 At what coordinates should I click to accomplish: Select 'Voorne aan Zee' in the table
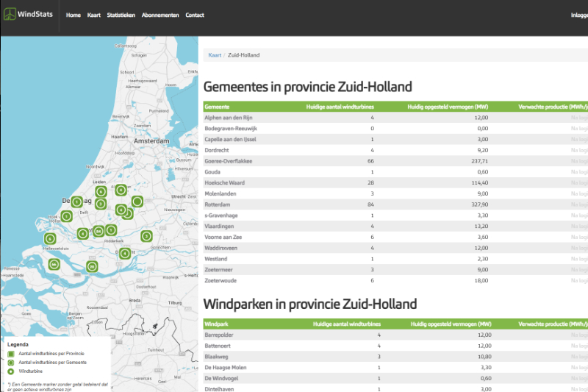(x=223, y=238)
